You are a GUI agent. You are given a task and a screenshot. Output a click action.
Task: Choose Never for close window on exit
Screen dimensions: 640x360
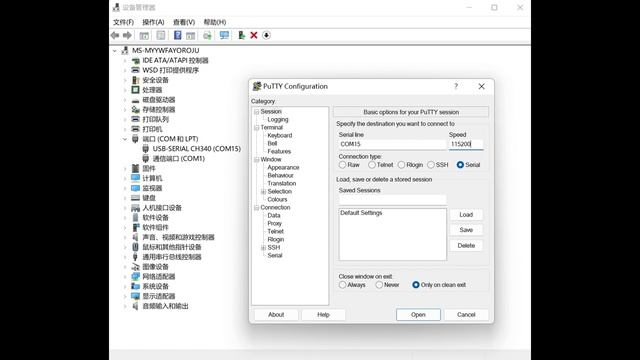coord(379,285)
